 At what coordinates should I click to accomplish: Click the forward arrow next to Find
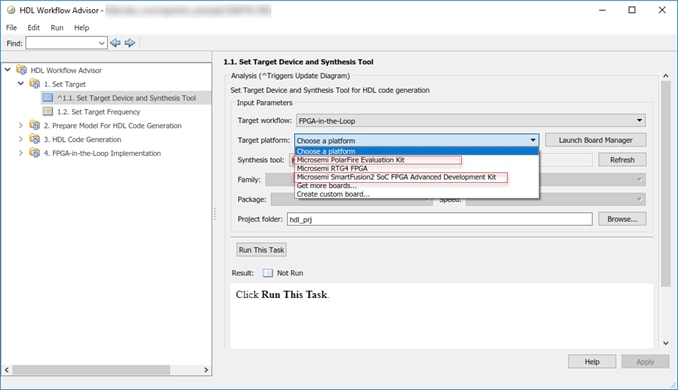(130, 43)
